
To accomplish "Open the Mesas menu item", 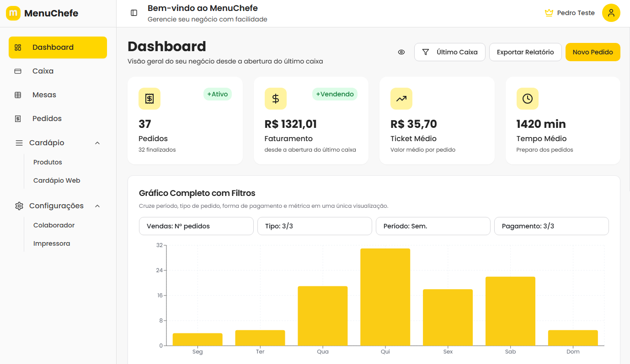I will tap(58, 95).
